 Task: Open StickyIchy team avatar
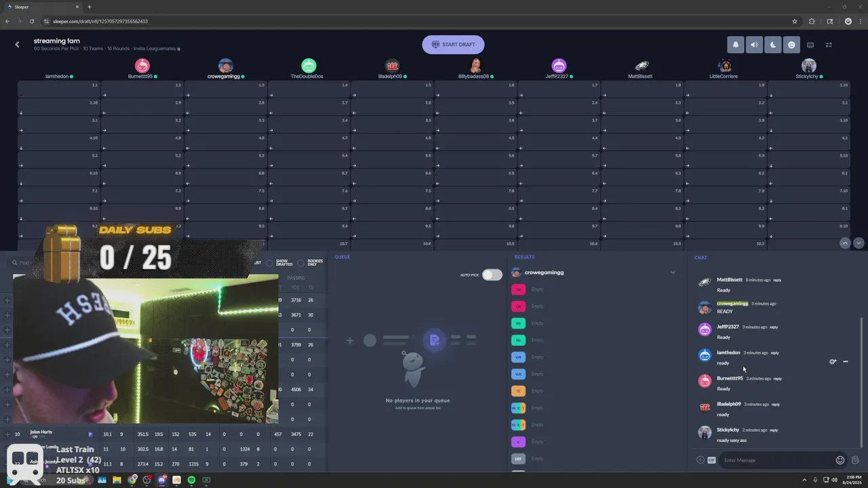tap(808, 66)
